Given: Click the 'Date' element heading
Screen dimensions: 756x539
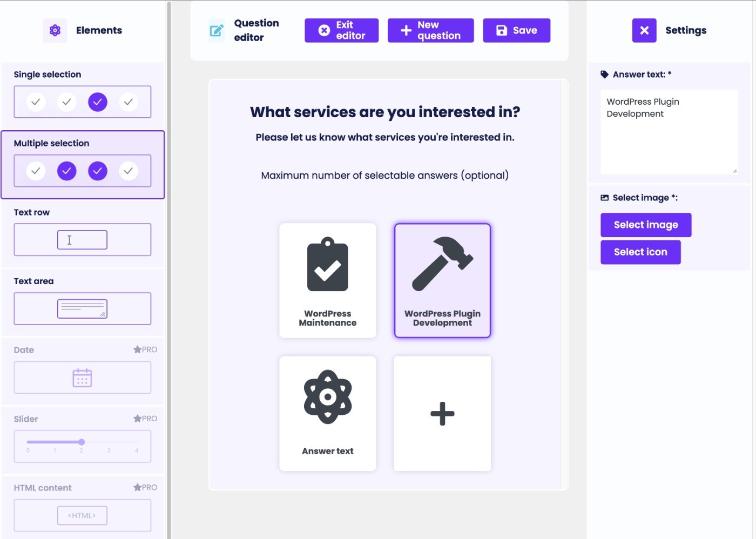Looking at the screenshot, I should pyautogui.click(x=24, y=350).
